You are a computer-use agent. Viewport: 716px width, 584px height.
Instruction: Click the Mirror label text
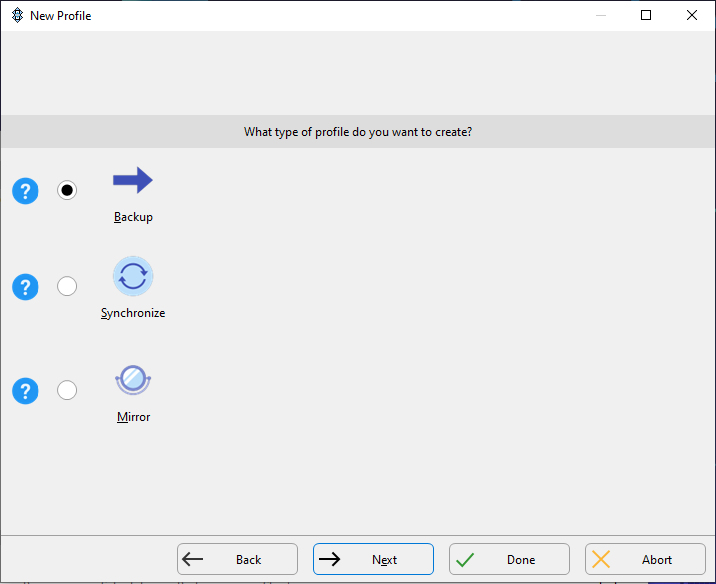coord(133,417)
